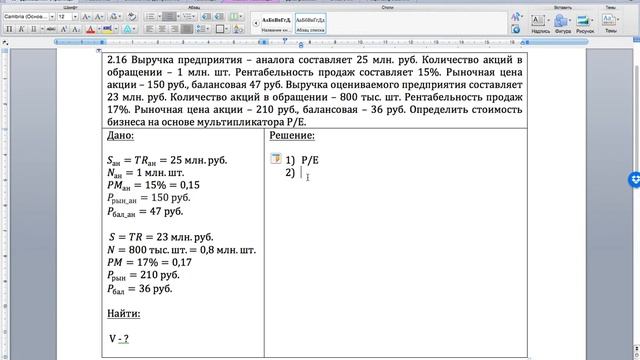Increase font size with the grow font icon
The height and width of the screenshot is (360, 640).
tap(86, 17)
